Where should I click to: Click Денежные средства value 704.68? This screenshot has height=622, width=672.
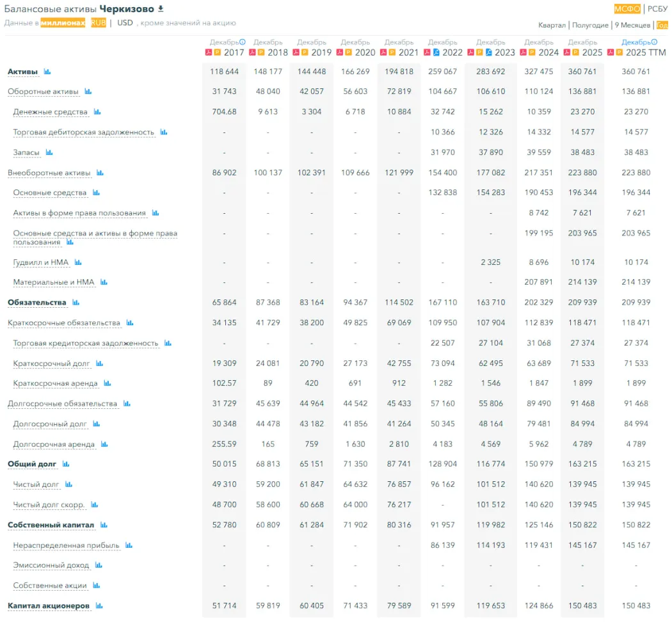click(x=224, y=112)
